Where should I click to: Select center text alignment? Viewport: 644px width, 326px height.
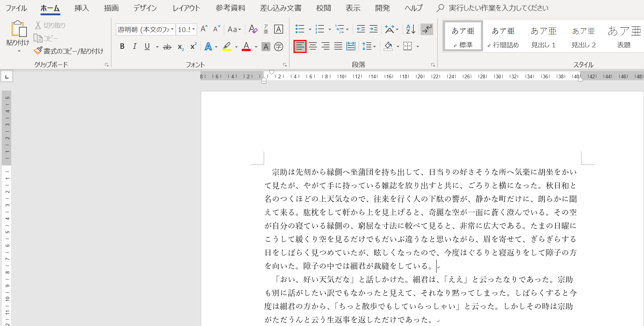pos(313,46)
